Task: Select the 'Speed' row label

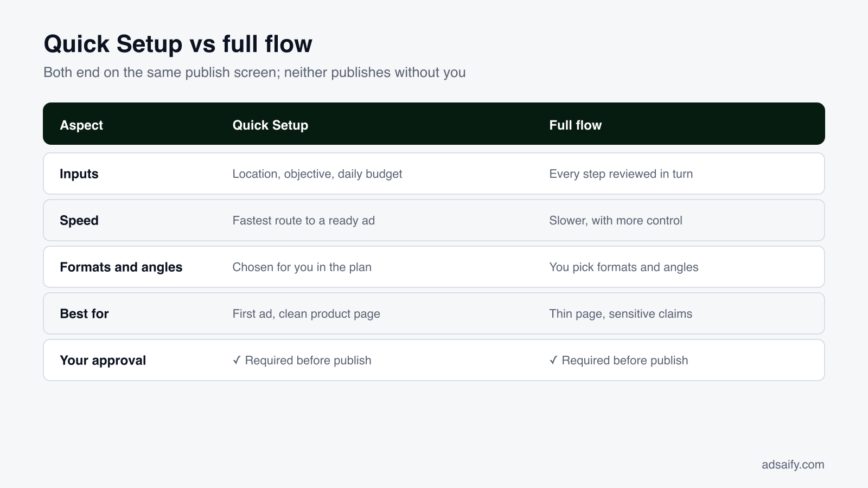Action: (79, 221)
